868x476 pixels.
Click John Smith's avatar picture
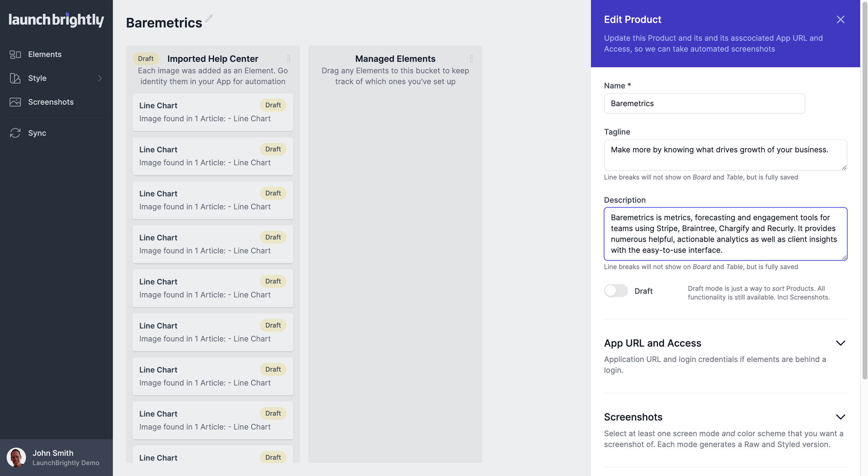pyautogui.click(x=16, y=457)
